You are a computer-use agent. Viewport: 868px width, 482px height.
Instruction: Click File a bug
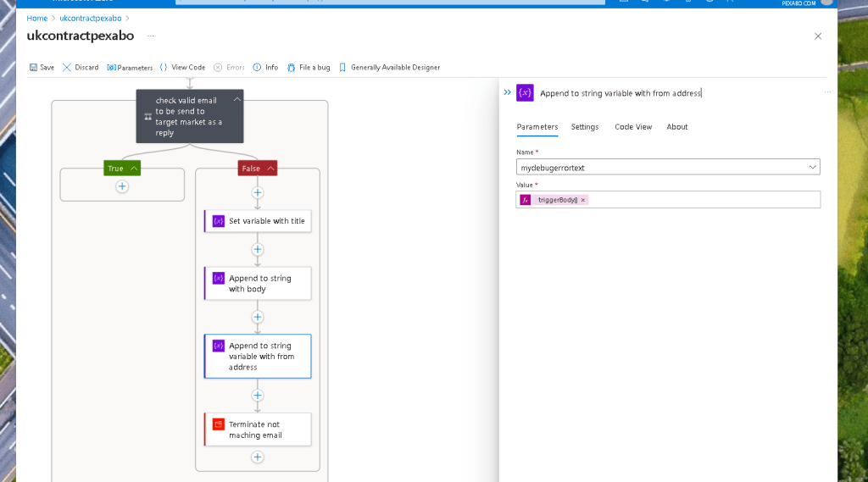click(309, 68)
